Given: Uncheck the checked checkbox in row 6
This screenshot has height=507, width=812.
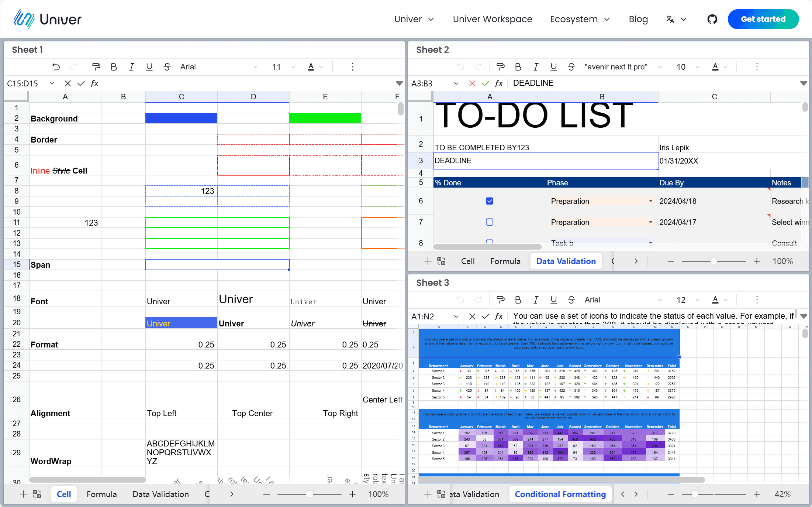Looking at the screenshot, I should [490, 201].
